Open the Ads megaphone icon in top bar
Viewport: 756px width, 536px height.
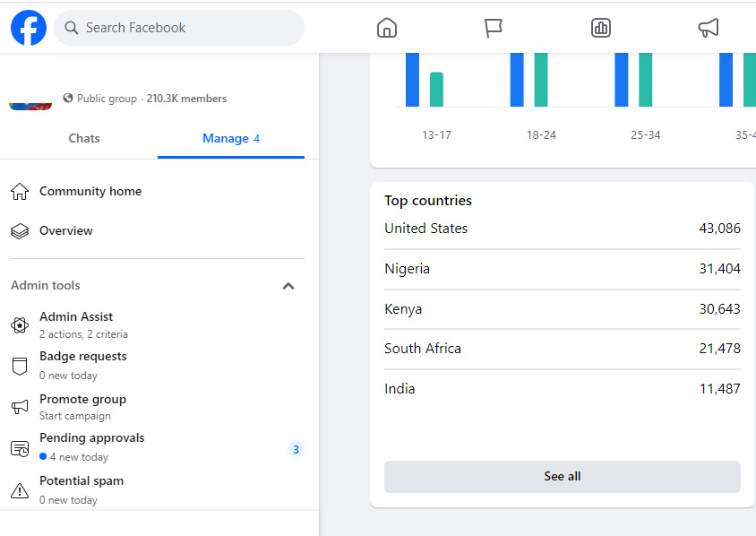point(709,28)
